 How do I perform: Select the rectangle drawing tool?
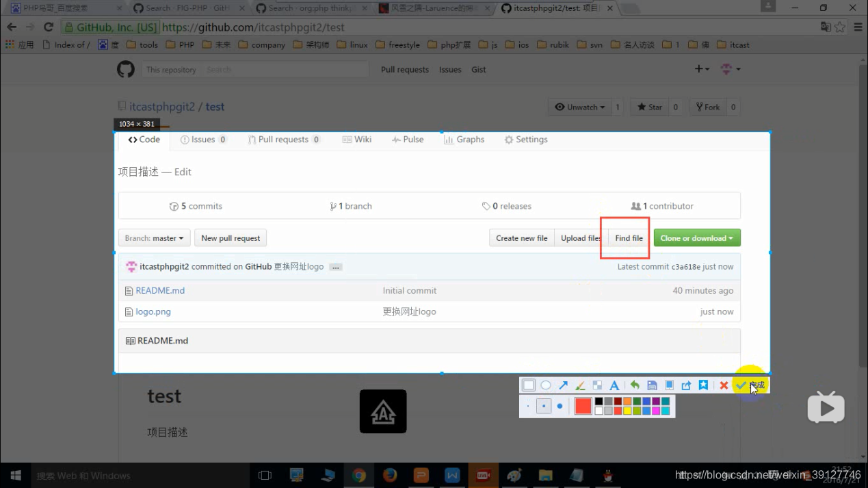coord(529,385)
